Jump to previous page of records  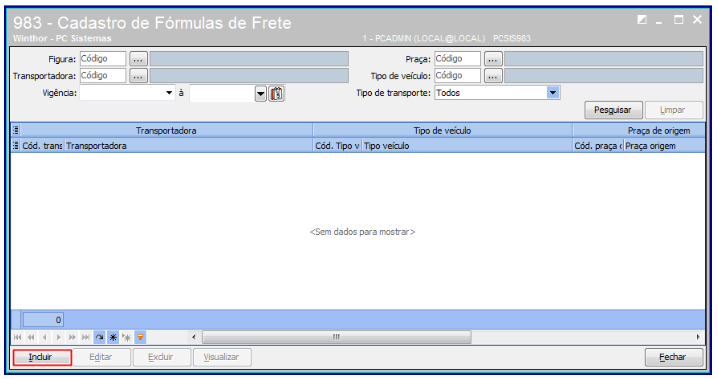pyautogui.click(x=31, y=337)
